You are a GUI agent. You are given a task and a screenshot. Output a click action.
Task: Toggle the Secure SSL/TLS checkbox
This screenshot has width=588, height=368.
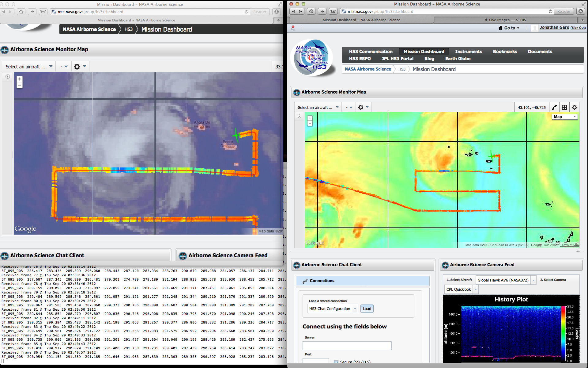(336, 362)
